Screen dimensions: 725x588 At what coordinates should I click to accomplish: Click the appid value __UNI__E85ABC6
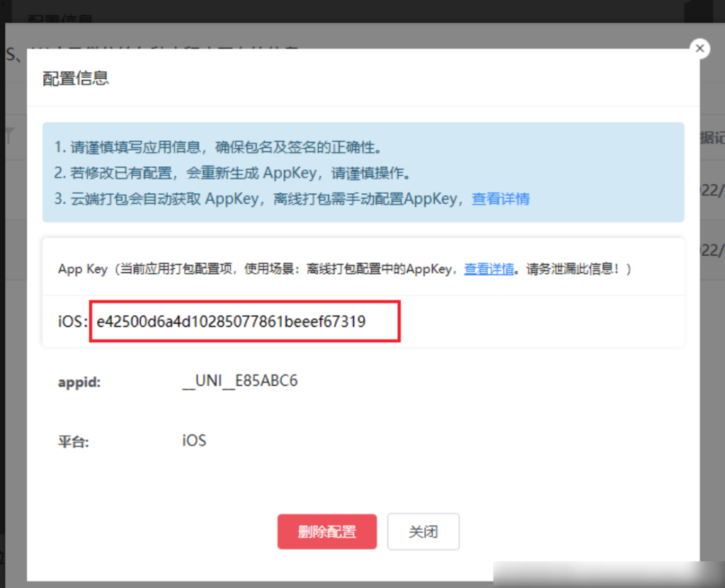tap(240, 381)
